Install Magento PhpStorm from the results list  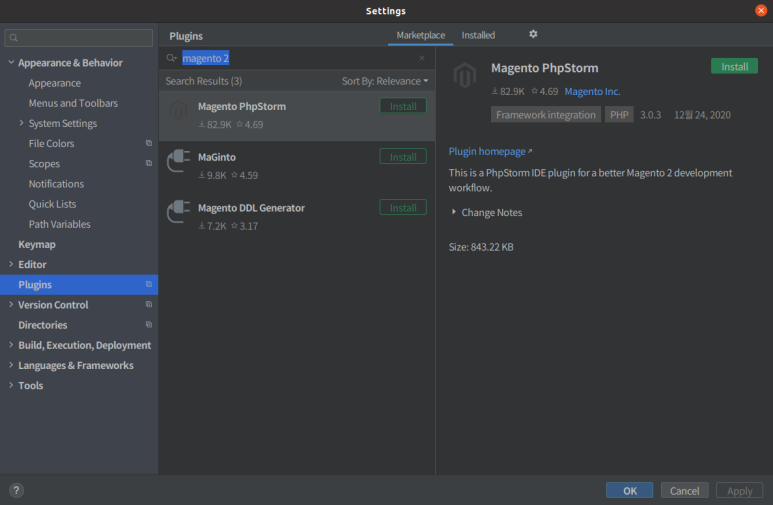coord(403,106)
